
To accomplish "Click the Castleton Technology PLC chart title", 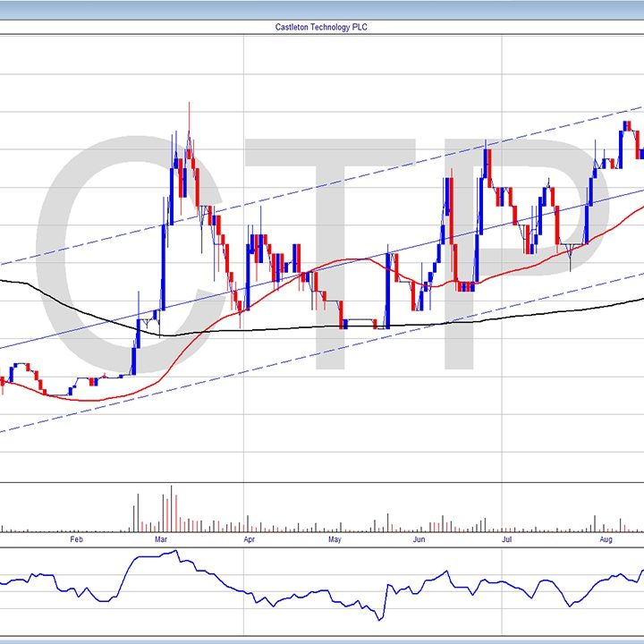I will [321, 27].
